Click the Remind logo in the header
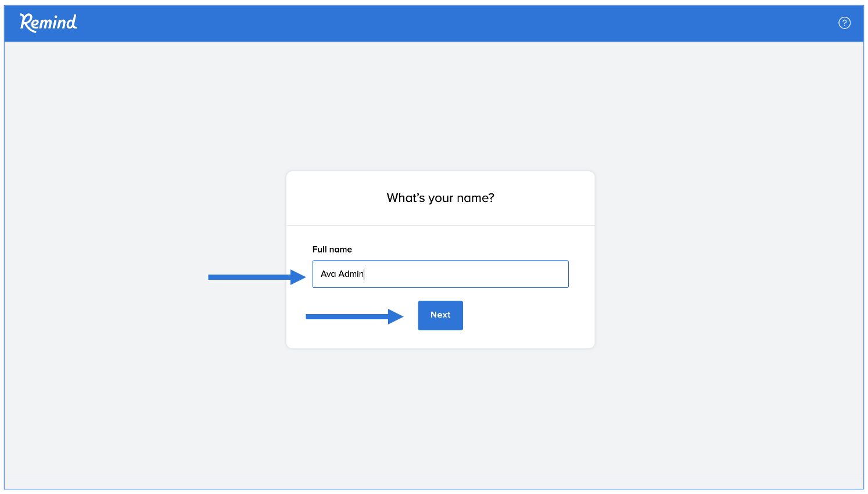This screenshot has width=868, height=494. tap(48, 23)
